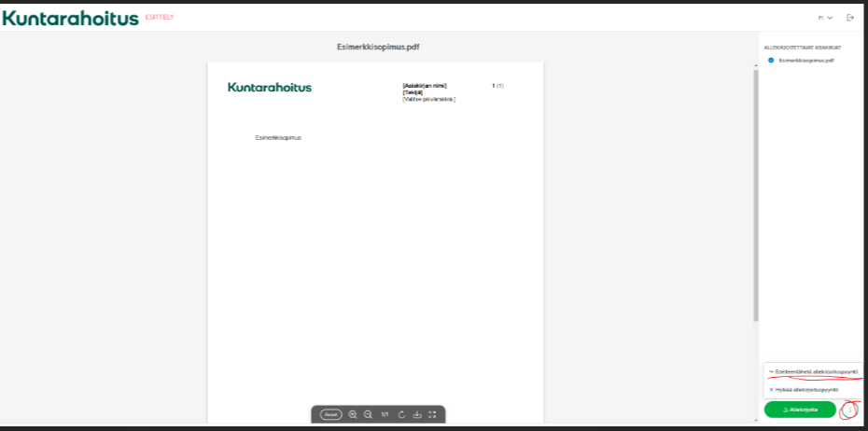Click the Reset button in viewer toolbar
Image resolution: width=868 pixels, height=431 pixels.
click(330, 414)
